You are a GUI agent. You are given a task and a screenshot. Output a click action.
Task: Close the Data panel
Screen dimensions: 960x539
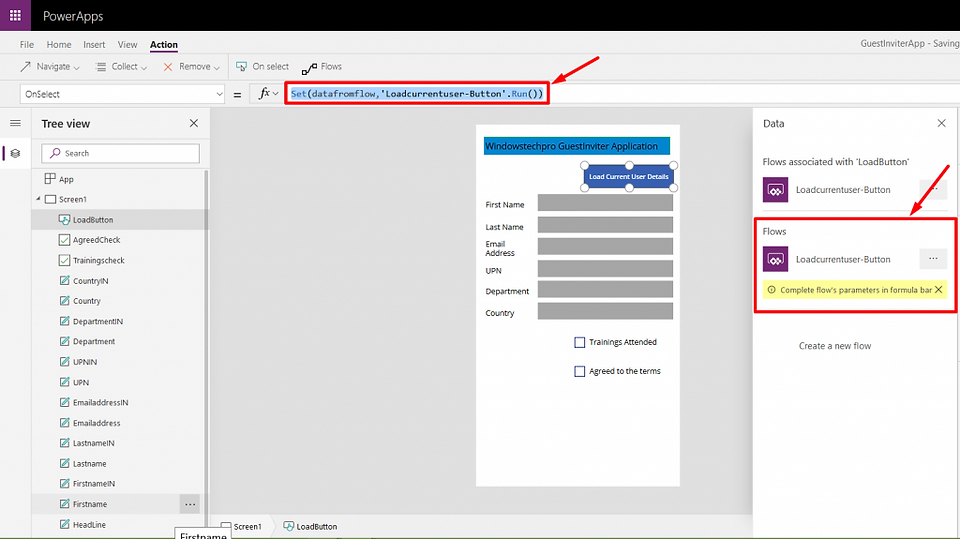942,123
